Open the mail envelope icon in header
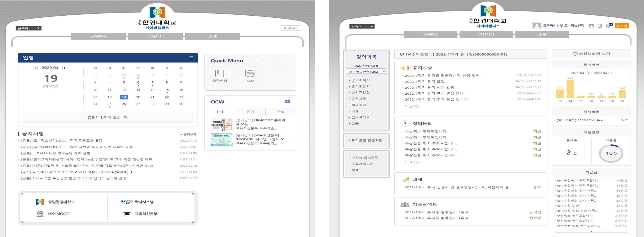Screen dimensions: 644x237 [591, 26]
